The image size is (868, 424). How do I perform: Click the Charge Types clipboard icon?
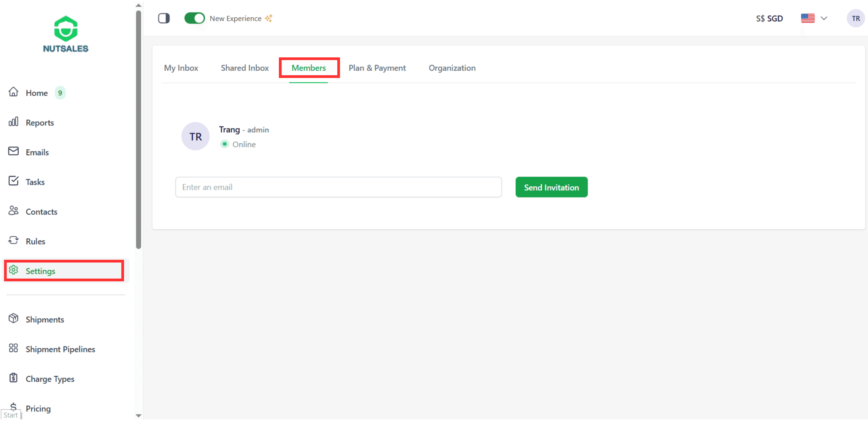click(13, 378)
